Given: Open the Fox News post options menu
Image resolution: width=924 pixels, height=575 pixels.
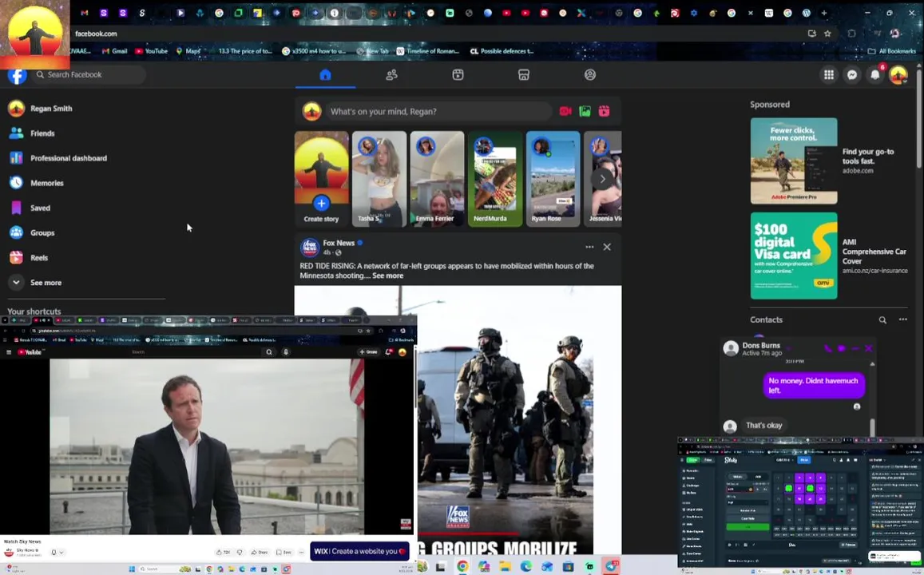Looking at the screenshot, I should (x=589, y=247).
